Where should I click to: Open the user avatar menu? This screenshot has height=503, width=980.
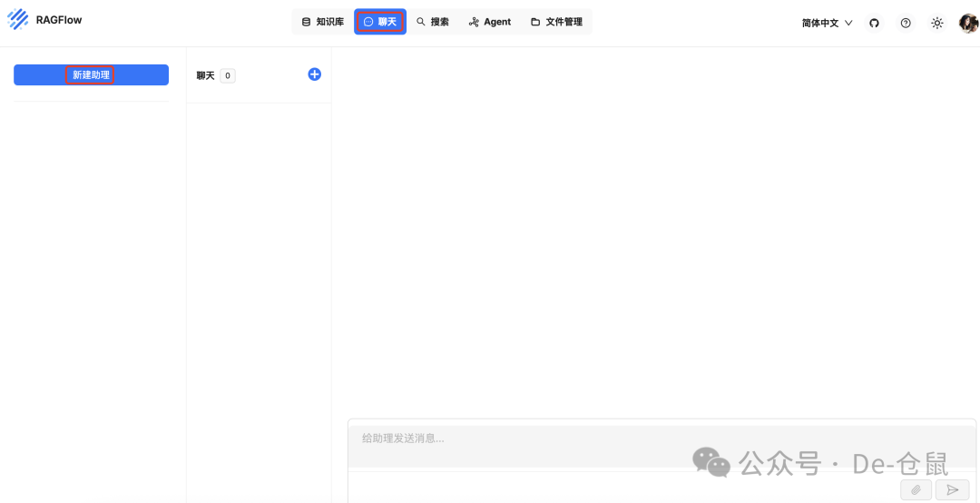(968, 23)
